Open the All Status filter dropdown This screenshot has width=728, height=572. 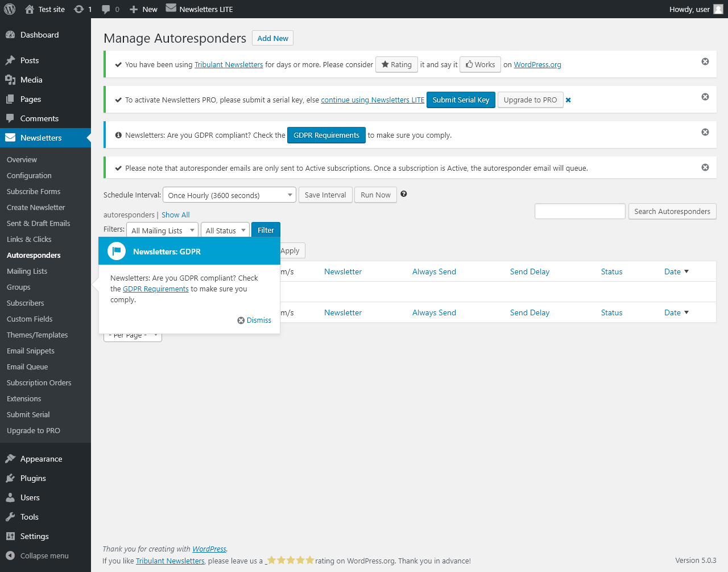click(225, 231)
